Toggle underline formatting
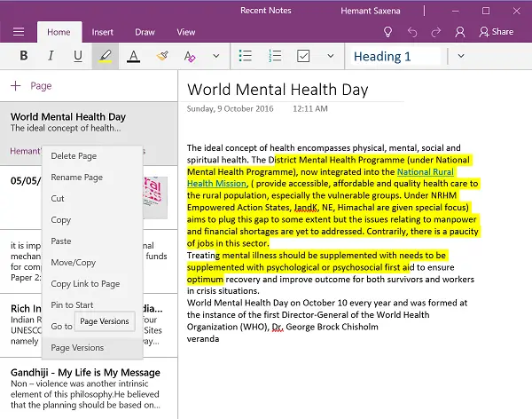This screenshot has height=419, width=532. click(x=78, y=56)
